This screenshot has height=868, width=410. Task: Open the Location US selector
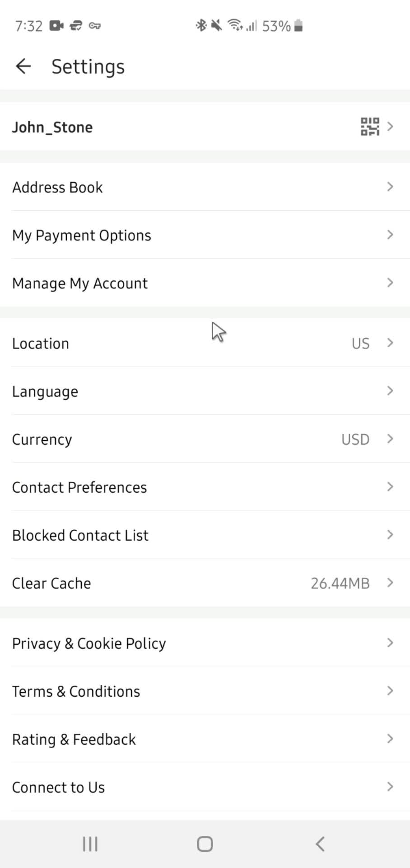205,343
